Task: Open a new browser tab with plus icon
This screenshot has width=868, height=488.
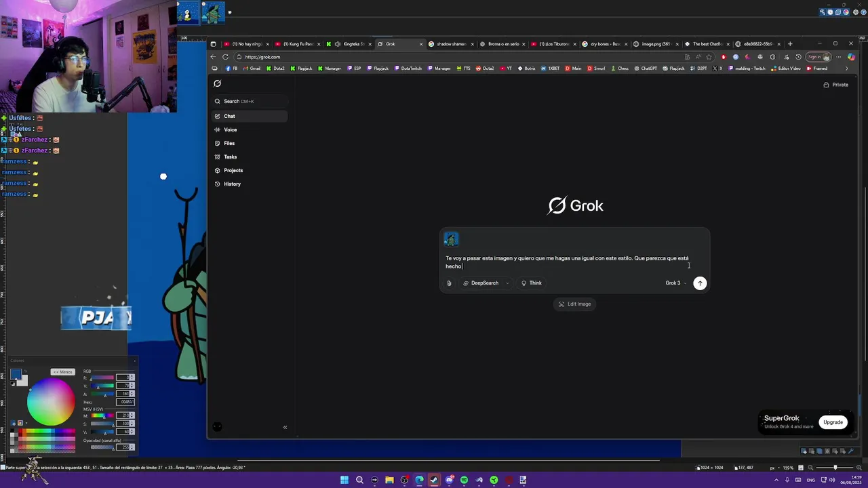Action: click(x=790, y=44)
